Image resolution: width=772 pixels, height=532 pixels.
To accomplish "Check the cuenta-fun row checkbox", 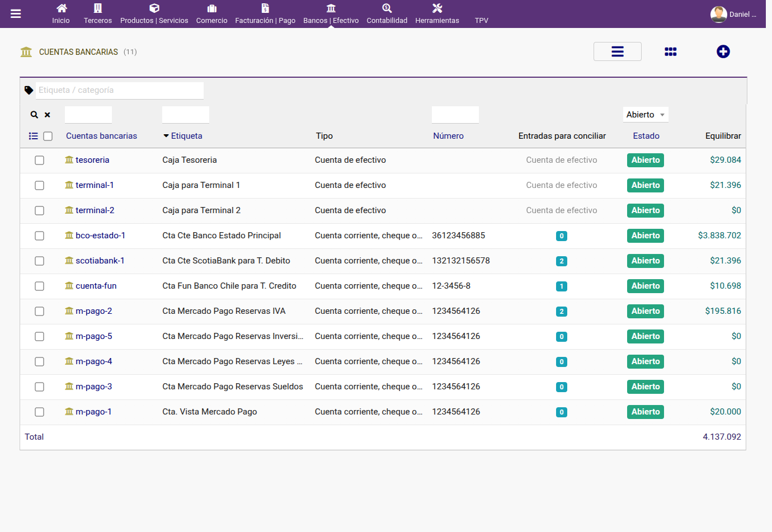I will (x=39, y=286).
